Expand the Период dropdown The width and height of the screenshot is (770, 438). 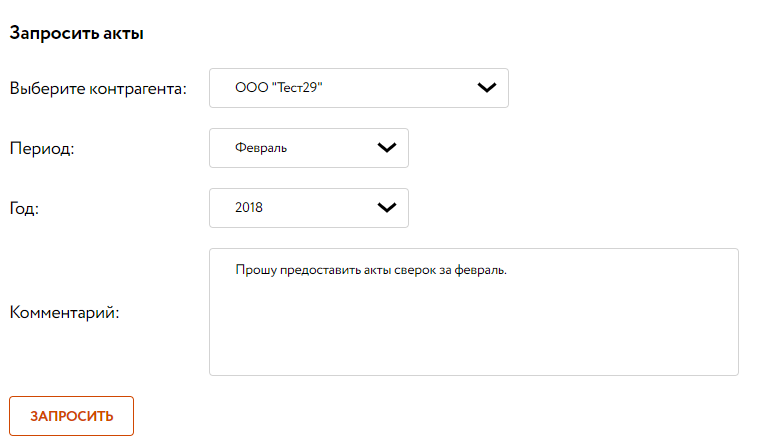click(309, 148)
